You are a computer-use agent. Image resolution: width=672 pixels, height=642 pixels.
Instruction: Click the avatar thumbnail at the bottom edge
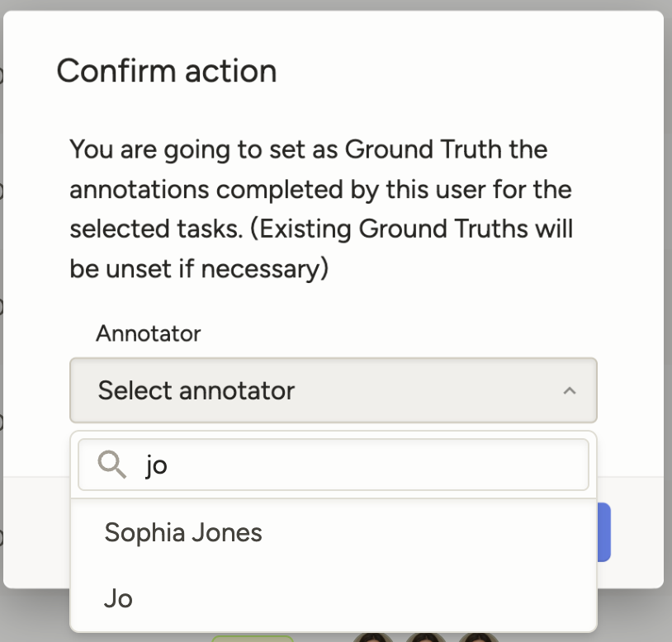click(428, 638)
